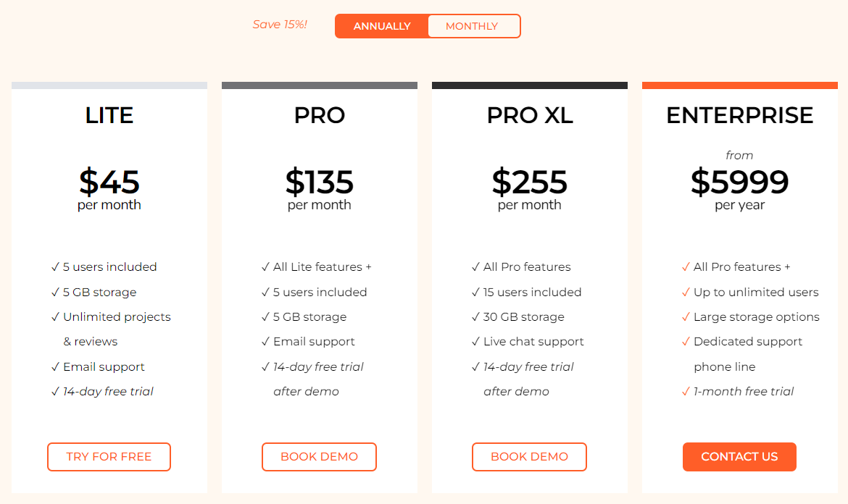Switch billing to Monthly
The image size is (848, 504).
(x=472, y=26)
